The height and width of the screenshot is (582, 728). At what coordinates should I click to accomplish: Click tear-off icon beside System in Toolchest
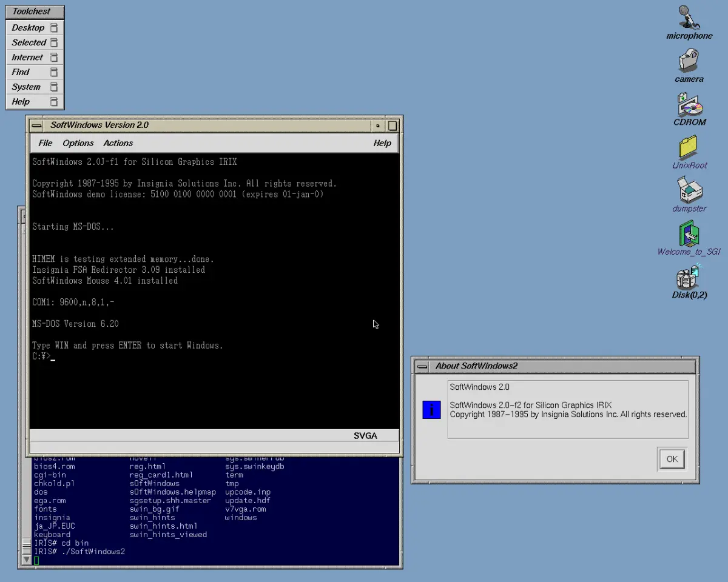coord(54,87)
